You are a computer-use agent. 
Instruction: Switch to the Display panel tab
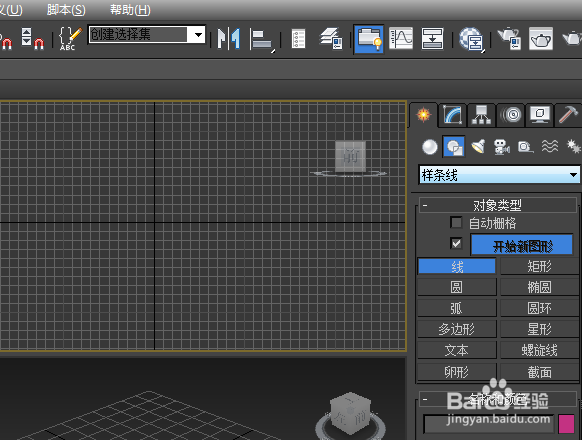540,115
